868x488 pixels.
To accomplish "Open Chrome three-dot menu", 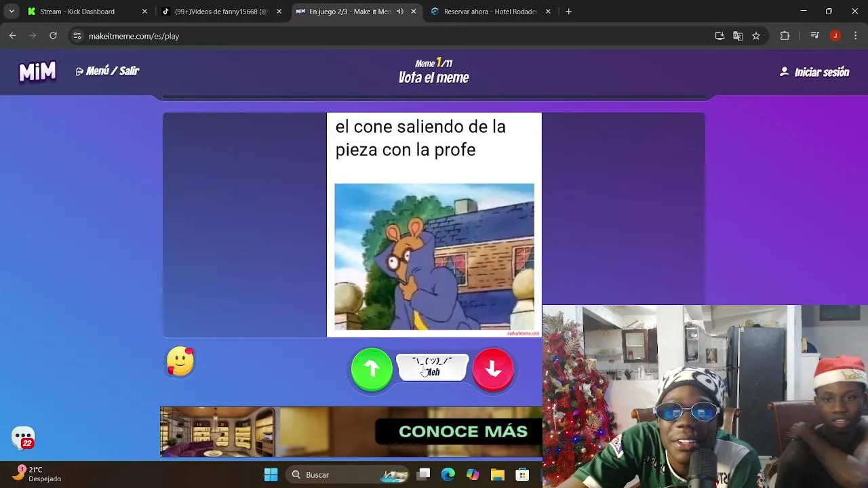I will pyautogui.click(x=855, y=36).
